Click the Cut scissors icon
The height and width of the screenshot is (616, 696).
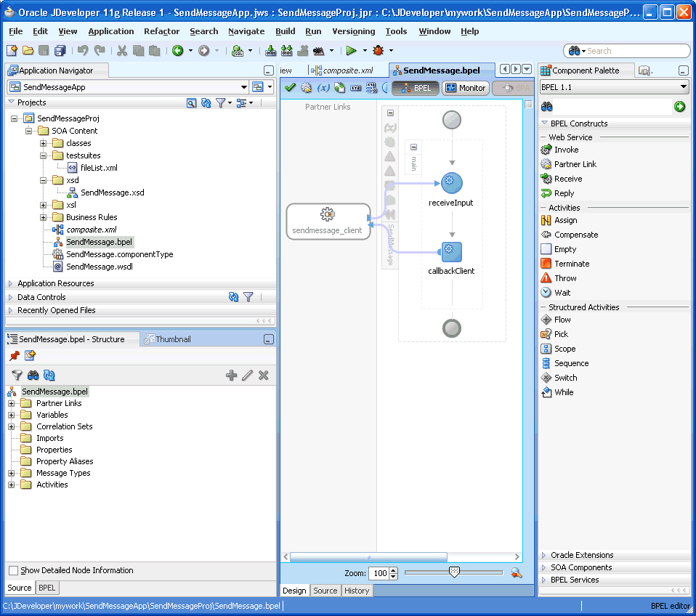coord(122,51)
